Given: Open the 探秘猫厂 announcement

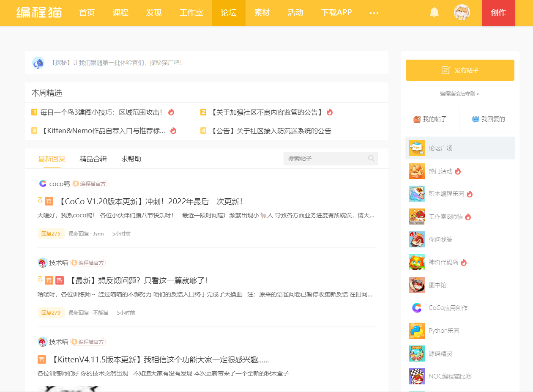Looking at the screenshot, I should coord(116,63).
